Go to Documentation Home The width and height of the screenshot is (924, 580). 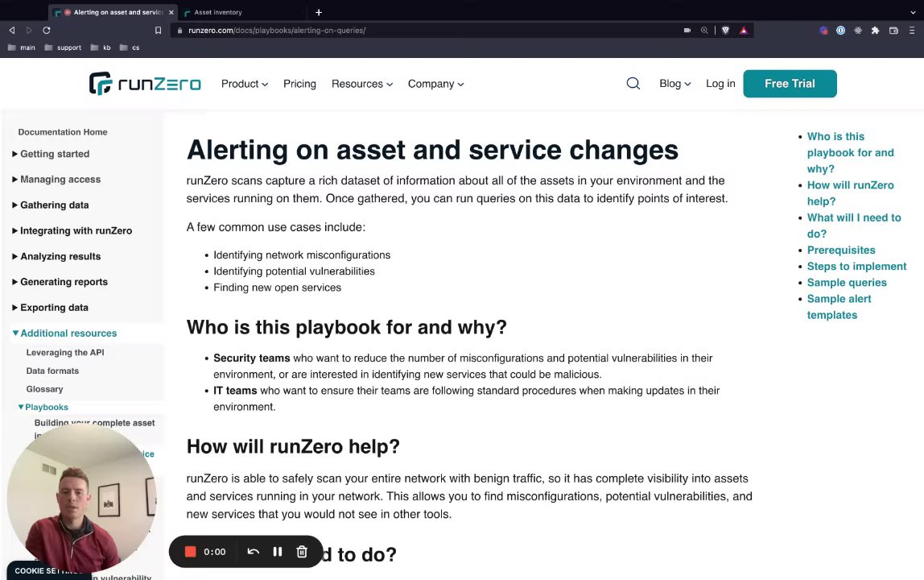(63, 132)
